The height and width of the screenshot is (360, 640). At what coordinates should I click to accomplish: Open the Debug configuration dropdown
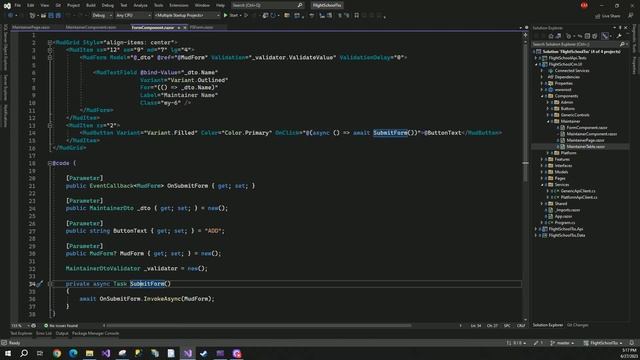click(102, 15)
